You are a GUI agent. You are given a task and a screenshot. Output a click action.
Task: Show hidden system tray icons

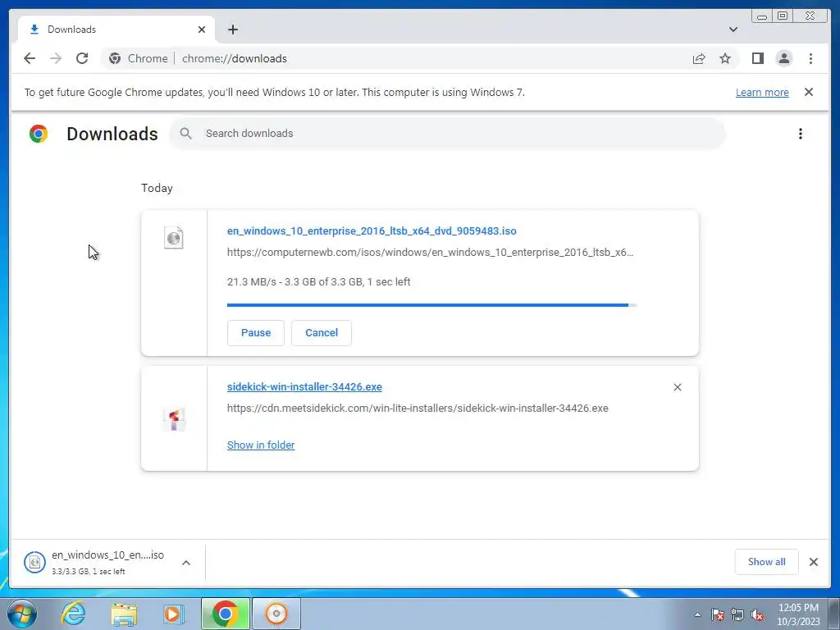(697, 614)
